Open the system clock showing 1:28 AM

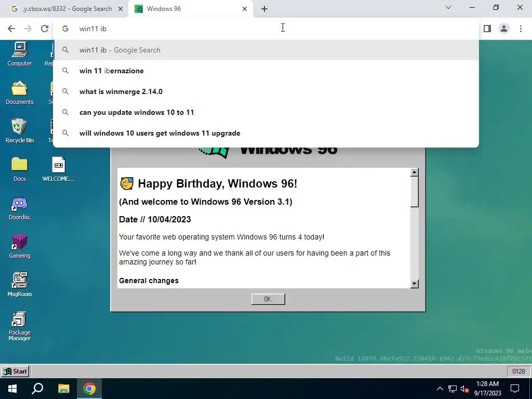pos(487,389)
